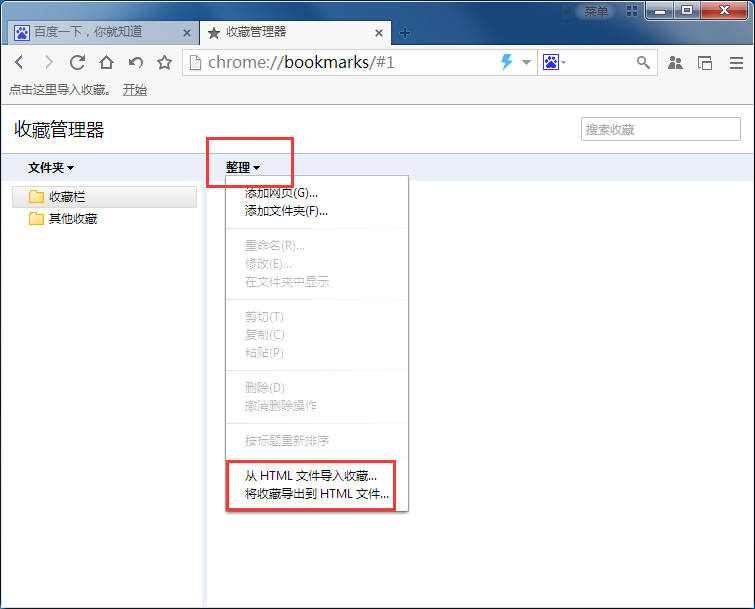Screen dimensions: 755x609
Task: Click the grid apps icon in title bar
Action: pyautogui.click(x=632, y=11)
